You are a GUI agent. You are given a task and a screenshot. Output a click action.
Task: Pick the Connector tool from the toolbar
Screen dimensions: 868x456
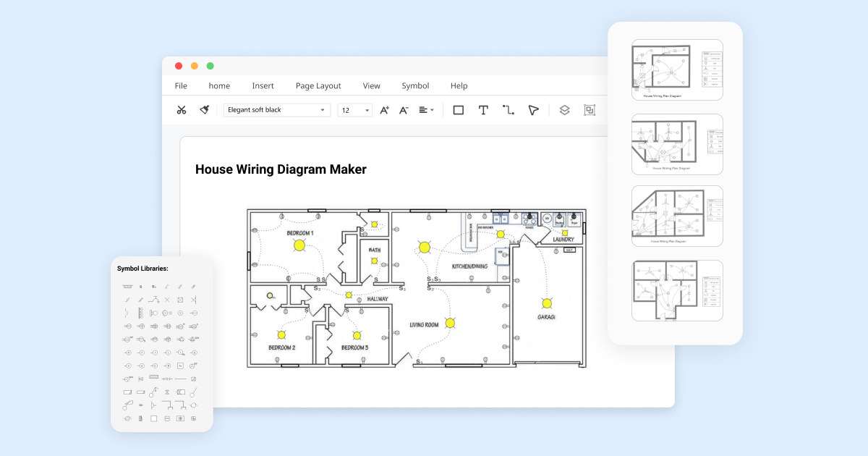click(x=508, y=109)
